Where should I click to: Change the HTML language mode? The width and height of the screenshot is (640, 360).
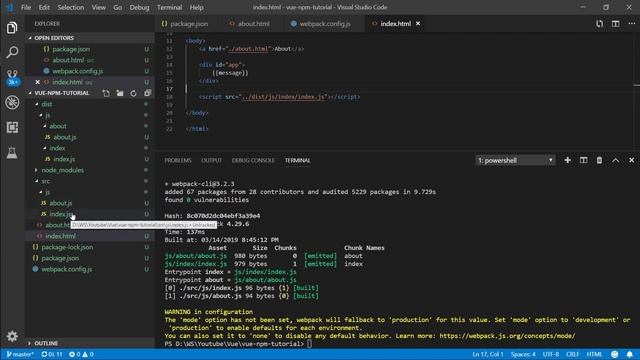click(x=594, y=354)
